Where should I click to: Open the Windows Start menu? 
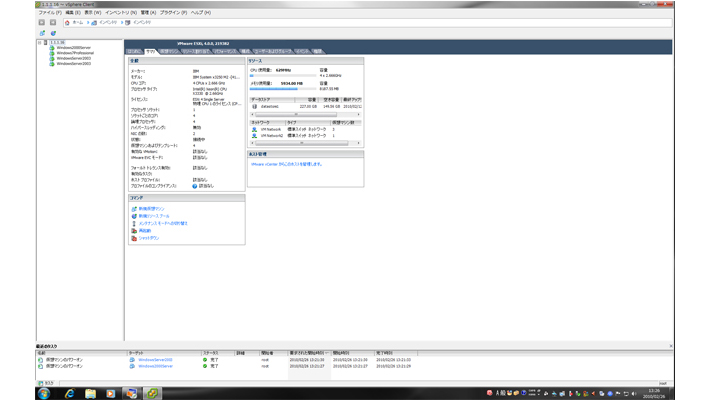click(x=44, y=393)
